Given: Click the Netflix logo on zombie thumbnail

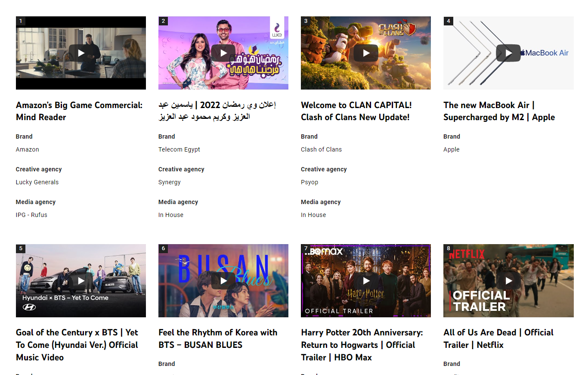Looking at the screenshot, I should (x=467, y=254).
